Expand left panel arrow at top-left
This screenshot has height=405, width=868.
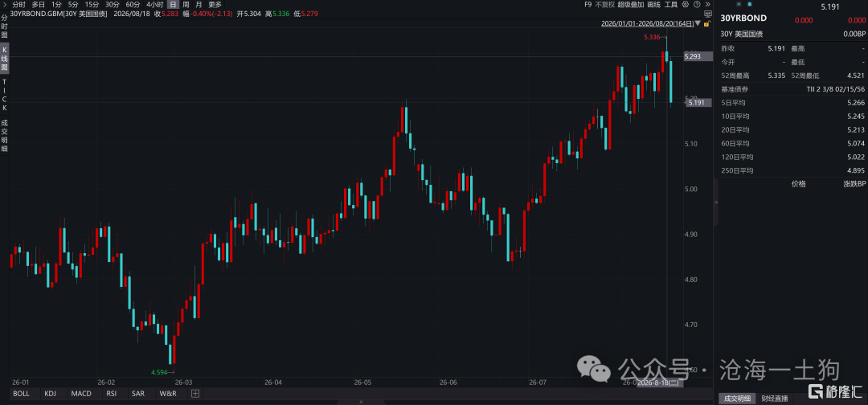click(x=6, y=5)
